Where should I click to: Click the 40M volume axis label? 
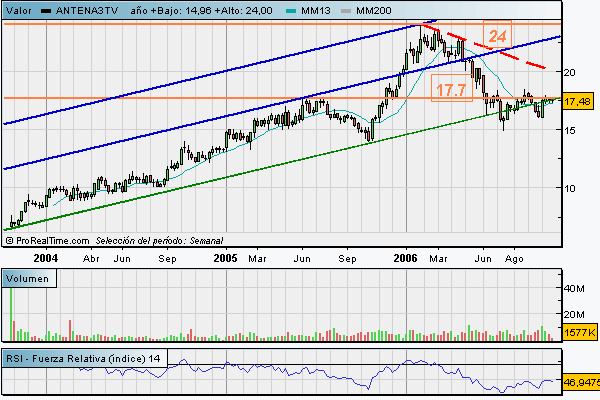[574, 289]
